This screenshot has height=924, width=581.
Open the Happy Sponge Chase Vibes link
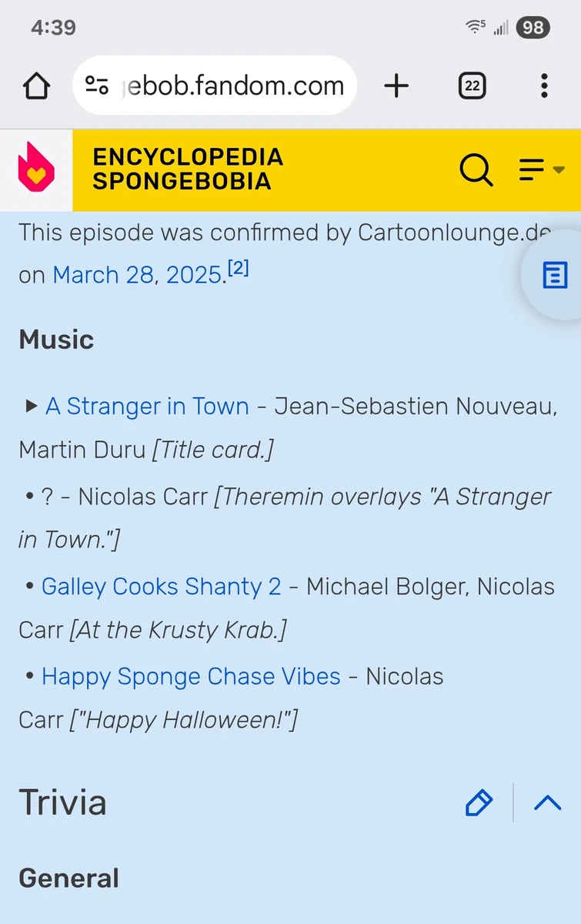191,677
